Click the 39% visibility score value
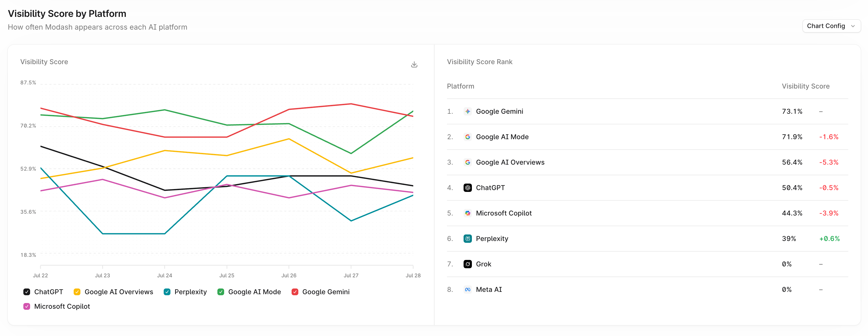The width and height of the screenshot is (868, 336). coord(789,239)
